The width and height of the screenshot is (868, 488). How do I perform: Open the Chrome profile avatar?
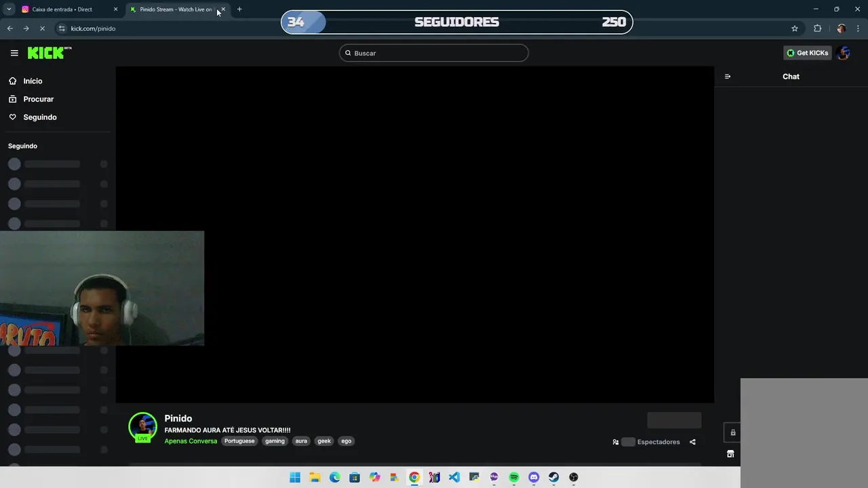[841, 28]
